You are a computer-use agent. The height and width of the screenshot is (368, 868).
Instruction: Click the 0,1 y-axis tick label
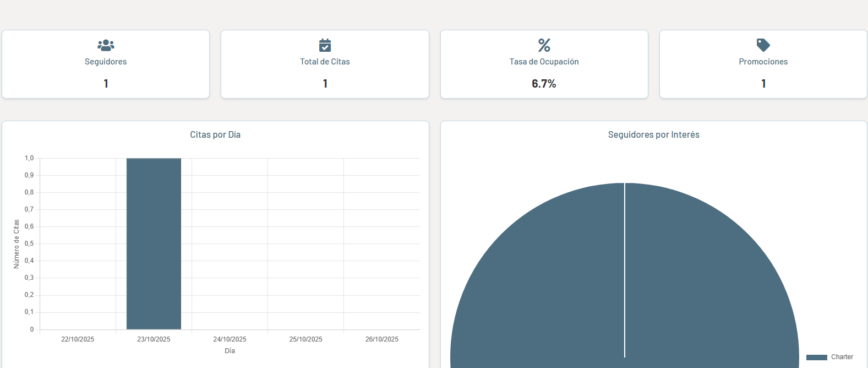point(29,312)
